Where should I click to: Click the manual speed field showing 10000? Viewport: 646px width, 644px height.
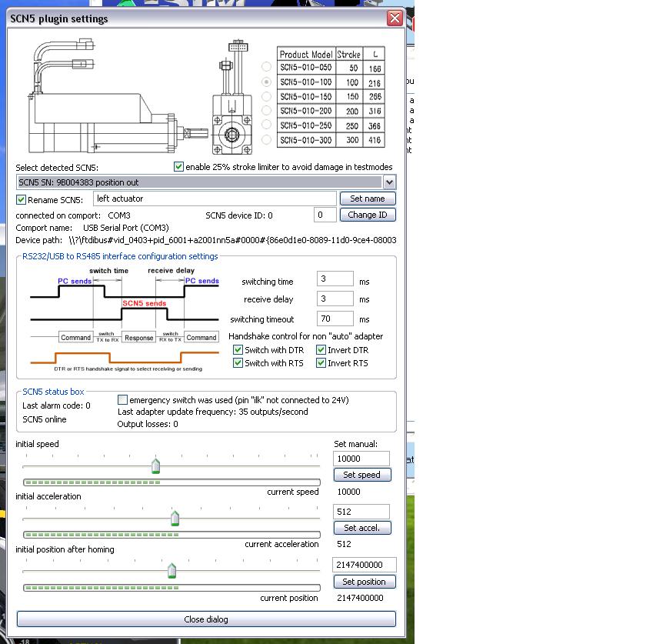[x=361, y=459]
